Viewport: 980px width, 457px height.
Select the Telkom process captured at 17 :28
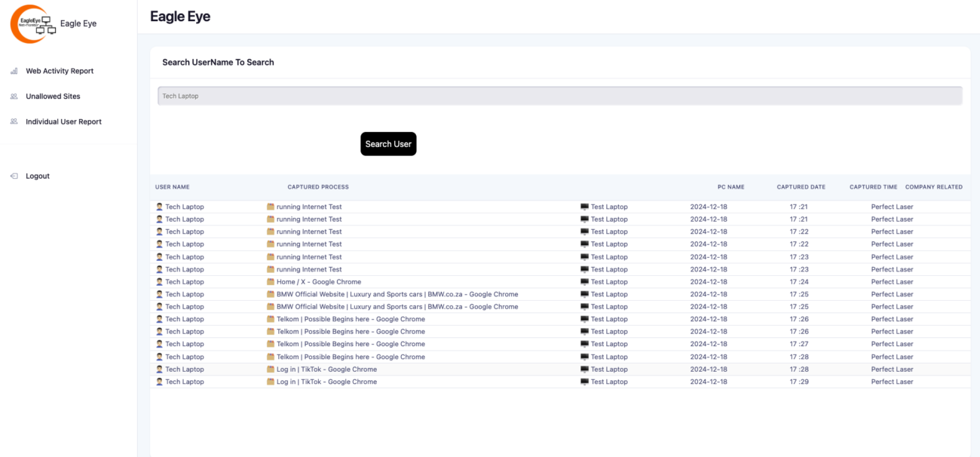pyautogui.click(x=351, y=357)
